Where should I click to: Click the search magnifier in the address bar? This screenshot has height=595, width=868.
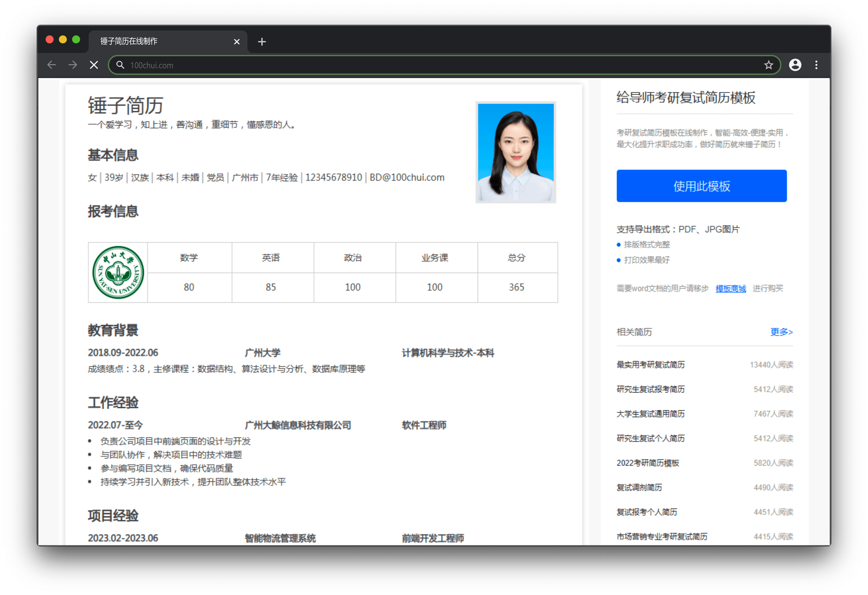[120, 65]
